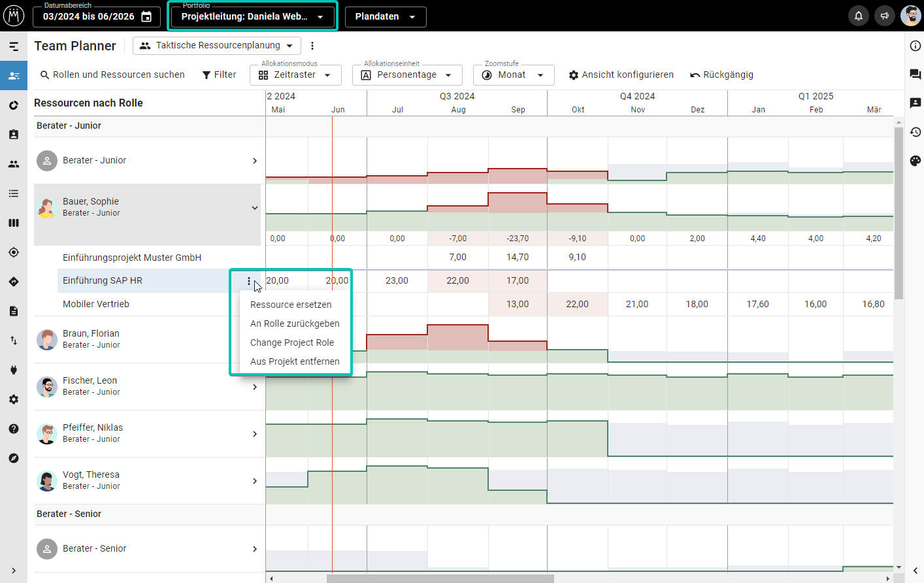
Task: Open the Filter options
Action: click(x=220, y=75)
